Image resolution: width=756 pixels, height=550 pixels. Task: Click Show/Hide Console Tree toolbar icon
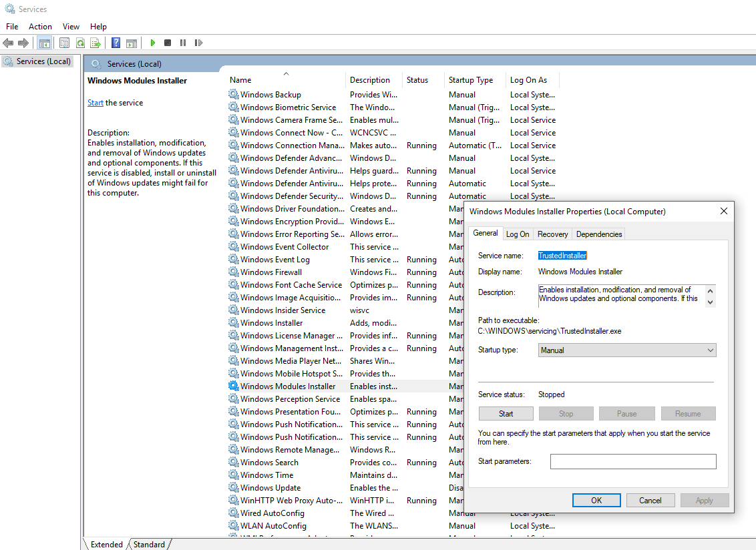[x=44, y=43]
